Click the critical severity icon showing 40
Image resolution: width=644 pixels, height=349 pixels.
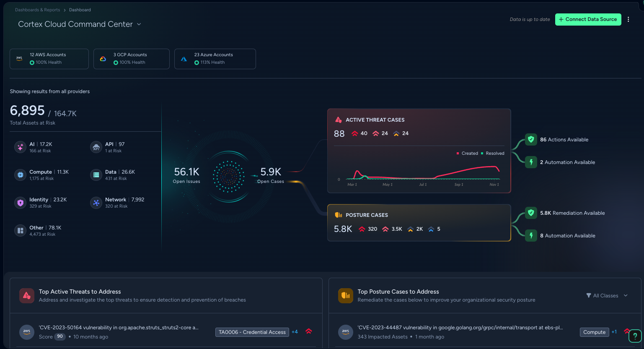point(354,133)
